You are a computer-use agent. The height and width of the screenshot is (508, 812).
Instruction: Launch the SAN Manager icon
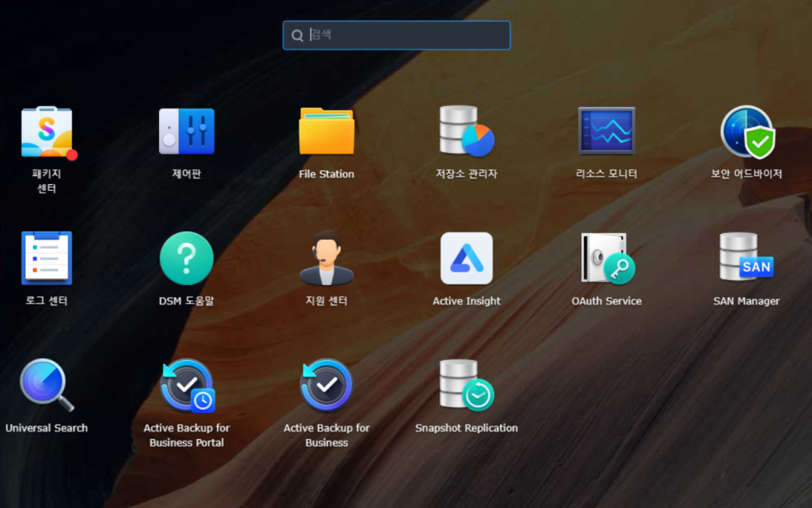pos(746,257)
